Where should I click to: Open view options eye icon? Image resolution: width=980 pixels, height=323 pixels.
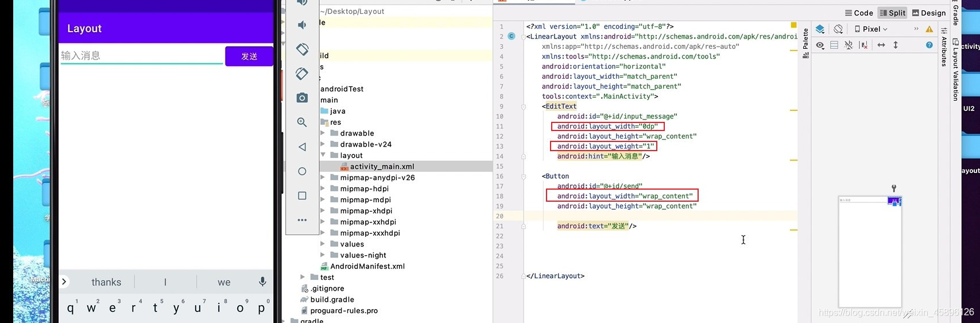[820, 45]
